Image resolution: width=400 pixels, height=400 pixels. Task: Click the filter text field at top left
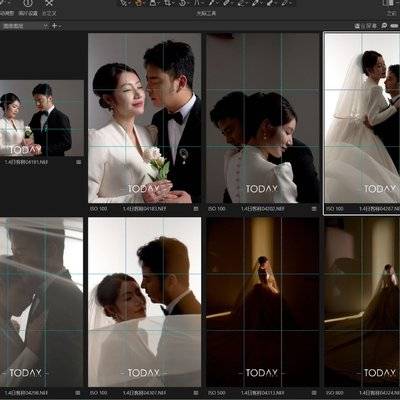[x=24, y=26]
